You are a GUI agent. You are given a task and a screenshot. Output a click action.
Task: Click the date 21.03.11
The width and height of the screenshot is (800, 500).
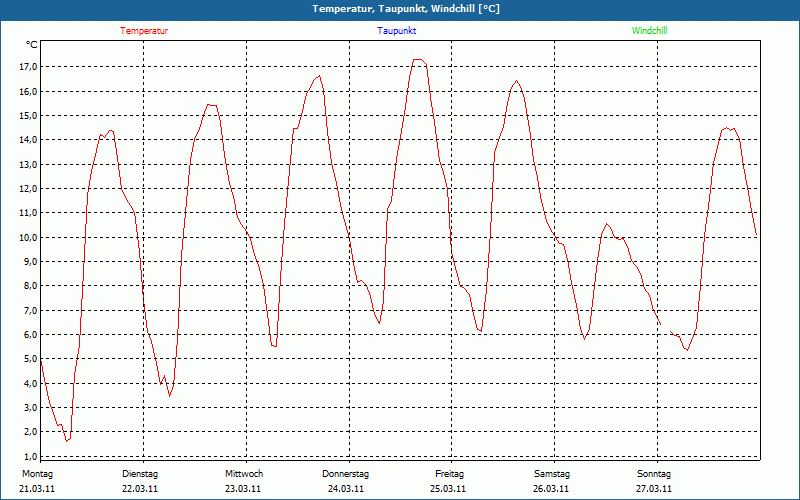(37, 489)
